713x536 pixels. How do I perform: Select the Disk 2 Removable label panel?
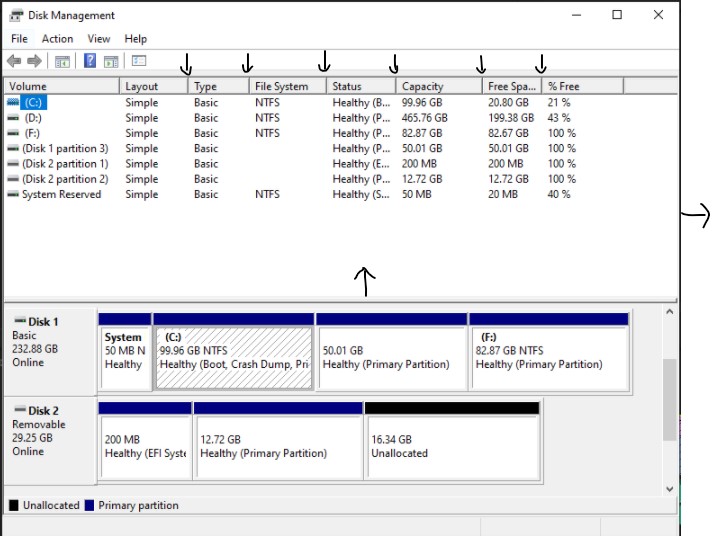pyautogui.click(x=50, y=441)
